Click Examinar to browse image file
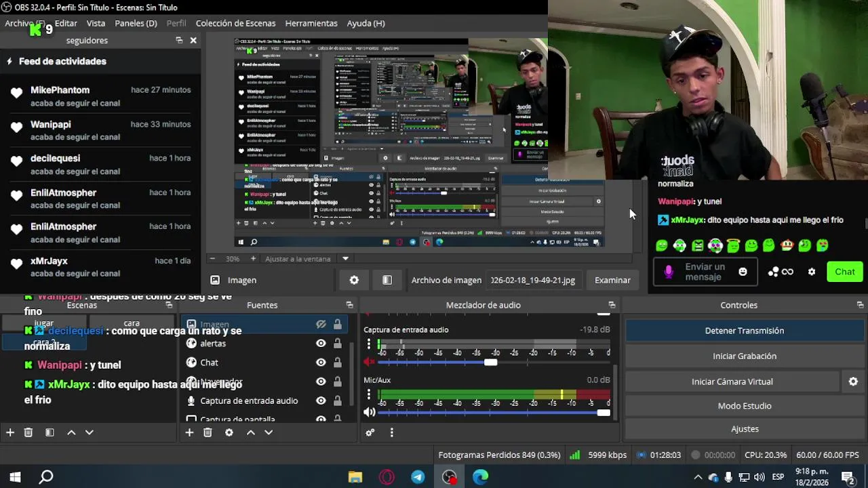This screenshot has height=488, width=868. pyautogui.click(x=612, y=280)
